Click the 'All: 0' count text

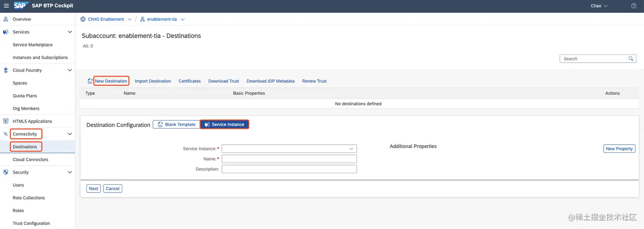88,46
